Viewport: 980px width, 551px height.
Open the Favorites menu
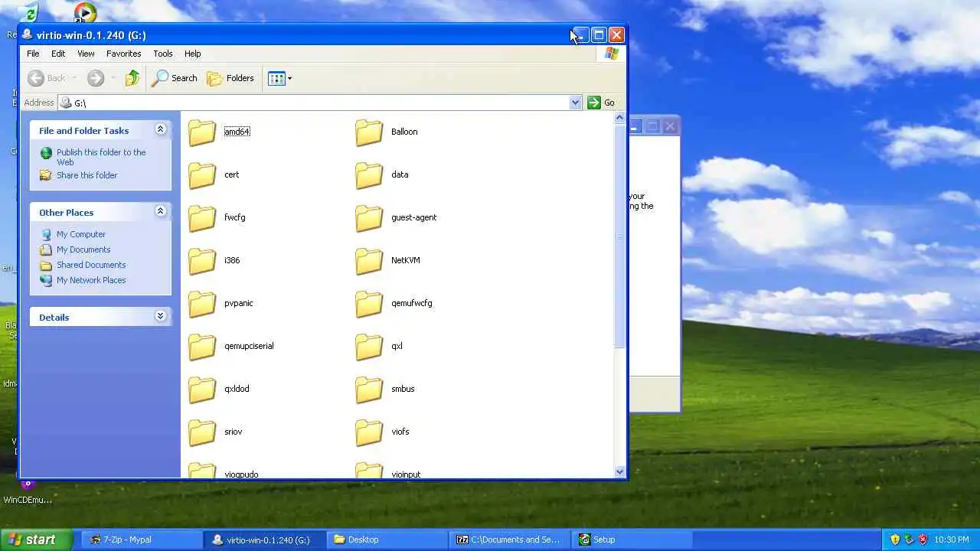coord(123,54)
